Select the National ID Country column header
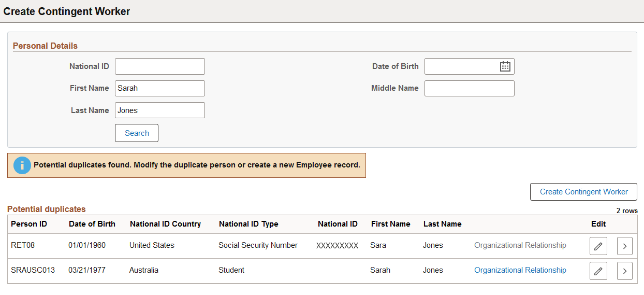Viewport: 644px width, 295px height. coord(165,224)
